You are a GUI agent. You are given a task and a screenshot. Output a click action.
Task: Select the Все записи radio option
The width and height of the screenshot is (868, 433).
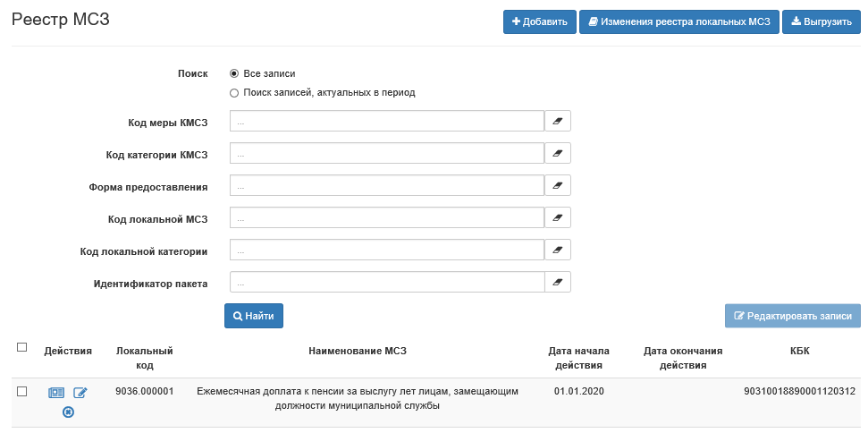click(234, 73)
